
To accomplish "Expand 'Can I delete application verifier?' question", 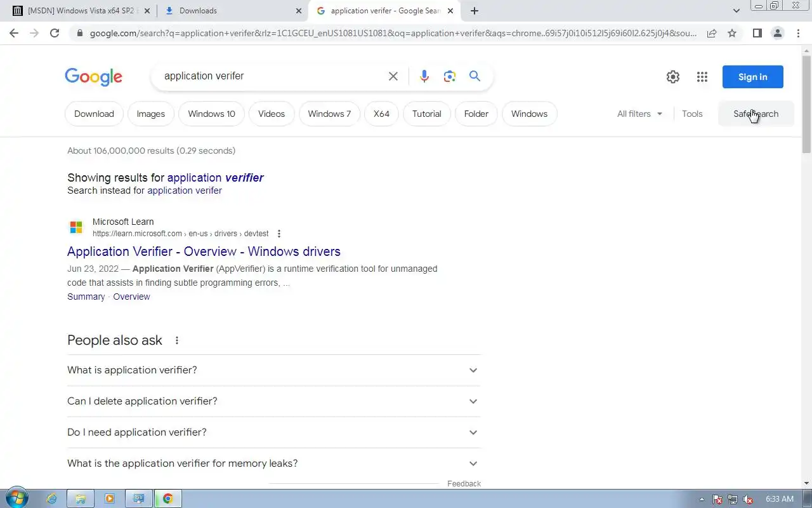I will click(273, 401).
